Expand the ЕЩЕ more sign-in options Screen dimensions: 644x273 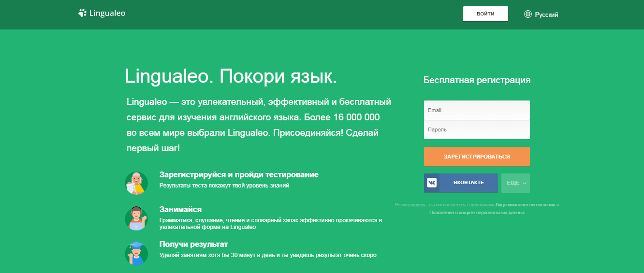pyautogui.click(x=516, y=183)
